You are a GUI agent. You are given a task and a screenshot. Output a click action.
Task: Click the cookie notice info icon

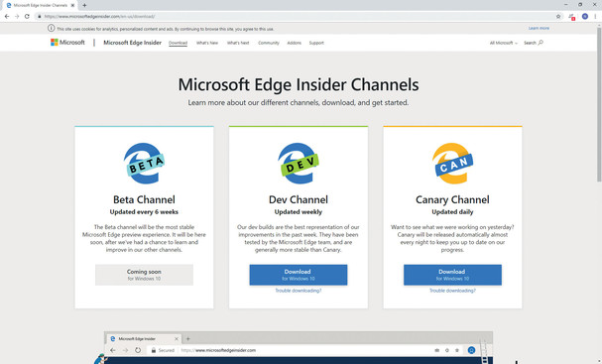[51, 28]
